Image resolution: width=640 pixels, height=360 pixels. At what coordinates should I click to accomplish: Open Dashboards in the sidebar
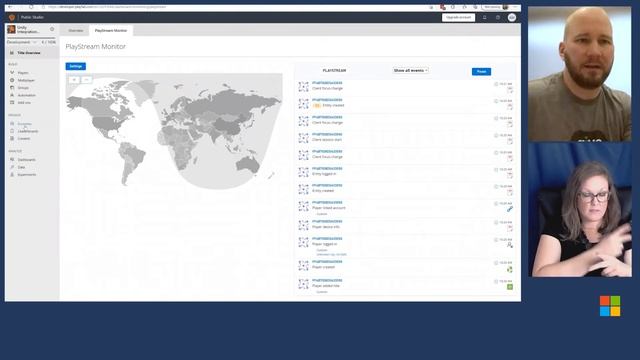27,160
